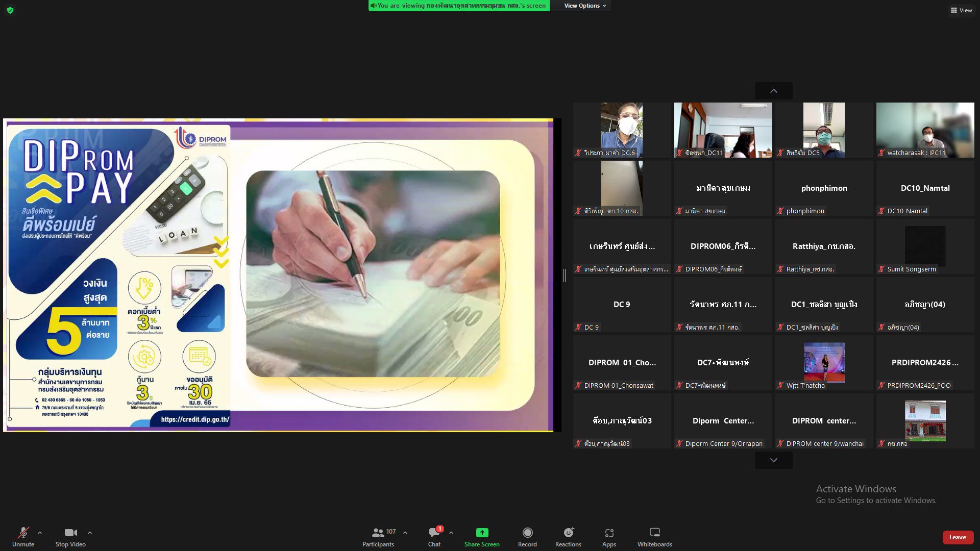Start recording with Record icon
The width and height of the screenshot is (980, 551).
click(x=527, y=533)
